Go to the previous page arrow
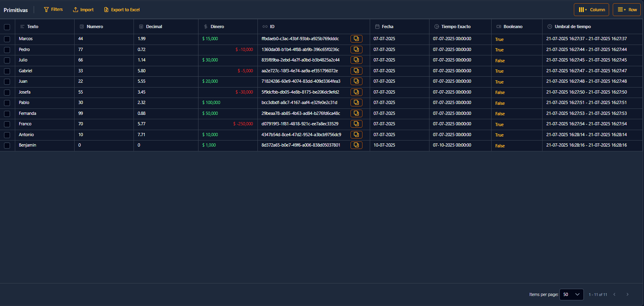 [614, 294]
